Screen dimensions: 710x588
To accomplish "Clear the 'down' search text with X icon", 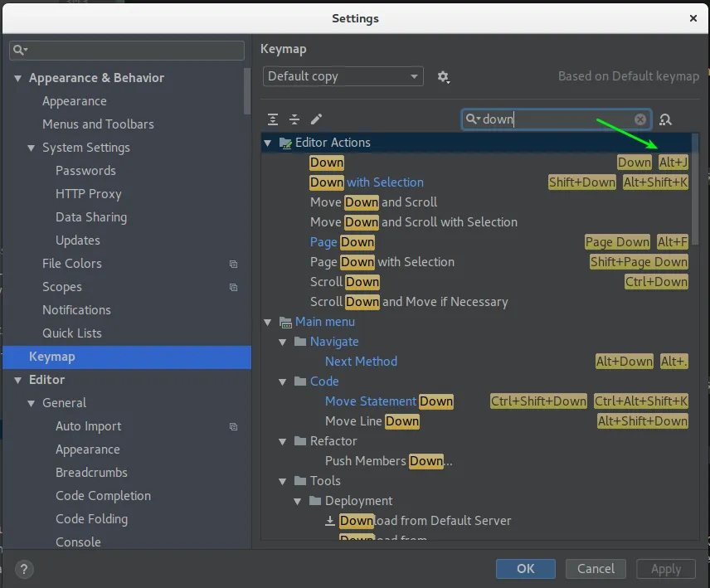I will (639, 119).
